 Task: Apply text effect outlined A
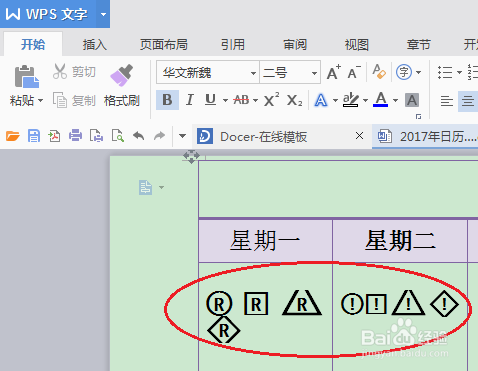(x=321, y=100)
